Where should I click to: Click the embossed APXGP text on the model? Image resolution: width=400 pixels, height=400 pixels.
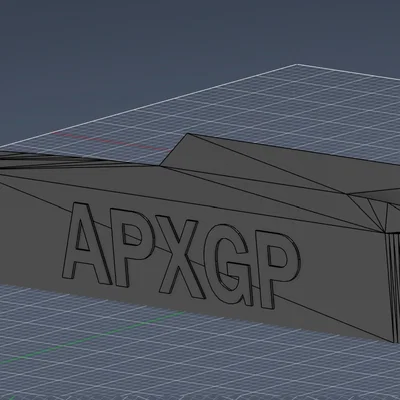(182, 255)
